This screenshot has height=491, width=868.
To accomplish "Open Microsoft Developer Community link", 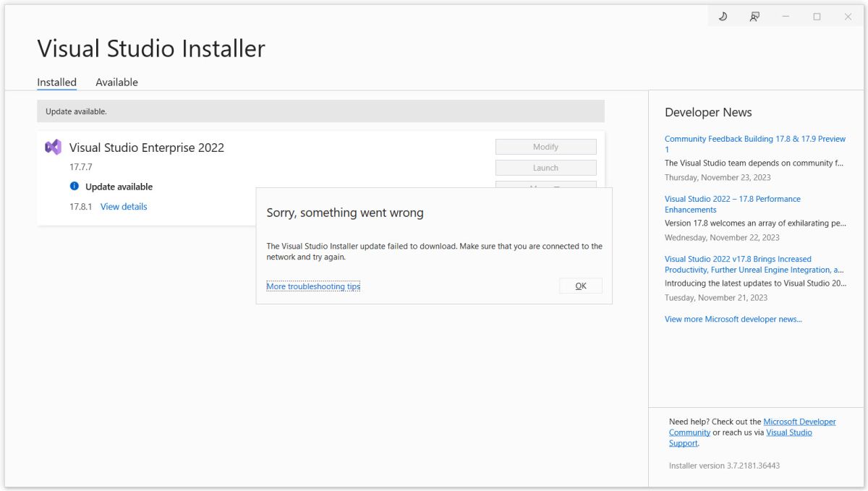I will point(752,427).
